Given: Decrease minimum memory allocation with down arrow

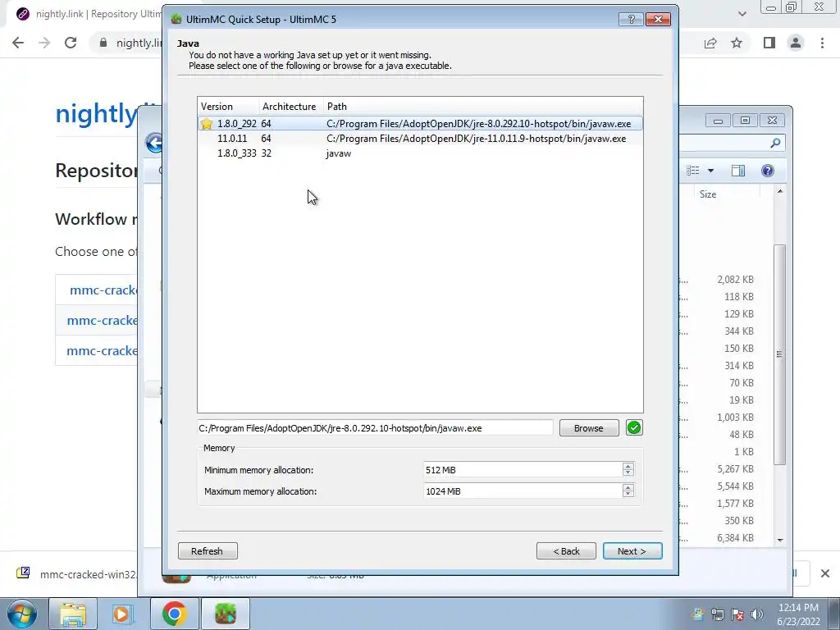Looking at the screenshot, I should coord(628,473).
